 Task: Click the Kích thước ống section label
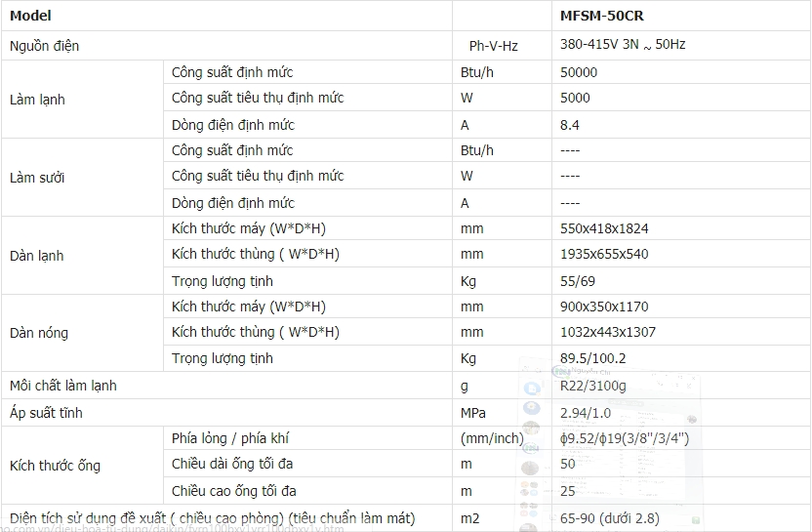[55, 466]
